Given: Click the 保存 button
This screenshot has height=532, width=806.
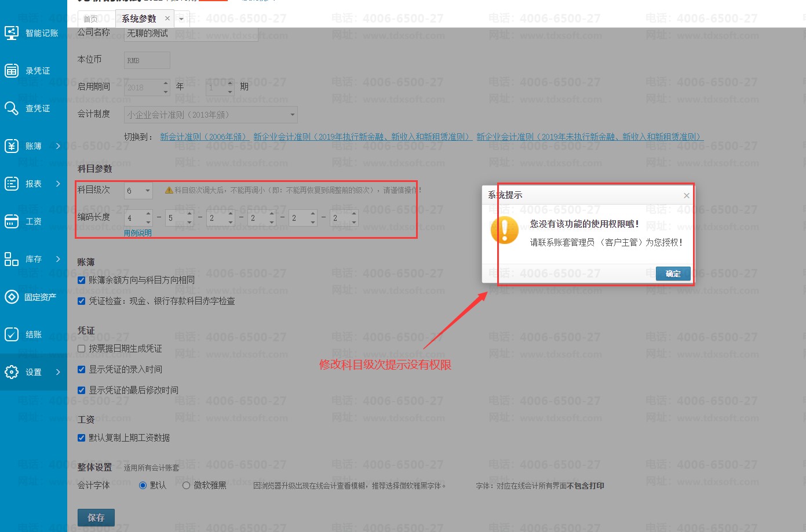Looking at the screenshot, I should [x=96, y=518].
